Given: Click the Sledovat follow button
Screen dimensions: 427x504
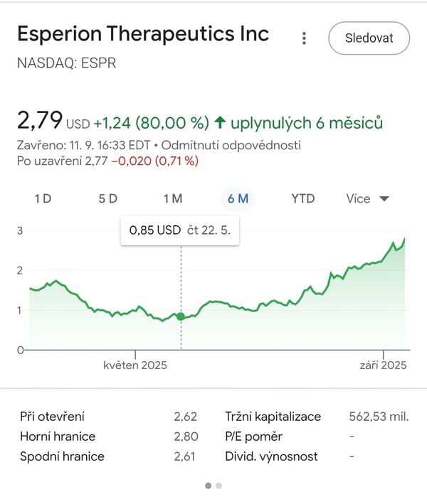Looking at the screenshot, I should [x=369, y=38].
